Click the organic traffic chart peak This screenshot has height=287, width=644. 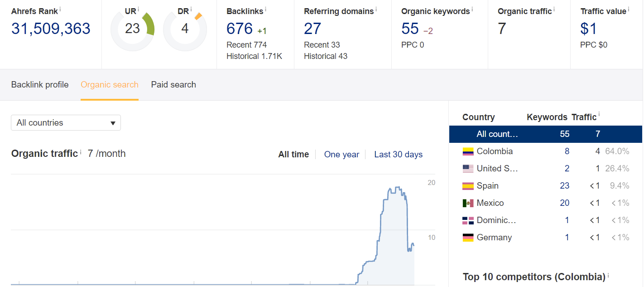[397, 187]
